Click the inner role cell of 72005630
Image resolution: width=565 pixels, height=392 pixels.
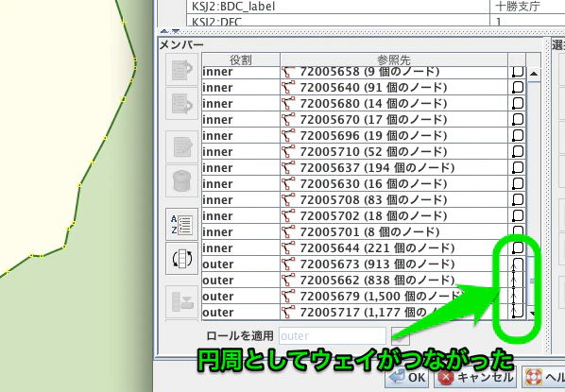point(241,184)
